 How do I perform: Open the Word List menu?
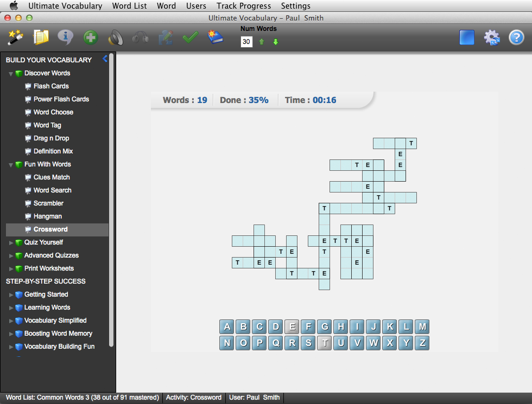[x=129, y=6]
